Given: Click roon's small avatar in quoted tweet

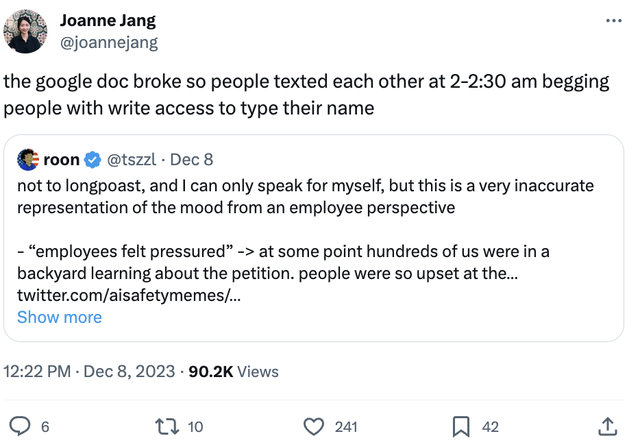Looking at the screenshot, I should pos(28,159).
